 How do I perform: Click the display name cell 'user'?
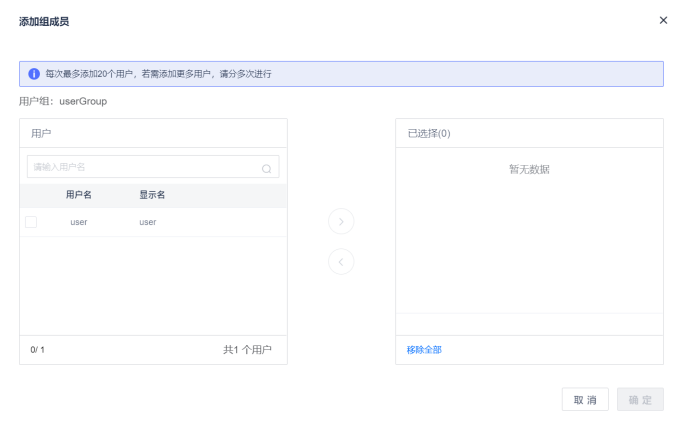click(x=148, y=222)
